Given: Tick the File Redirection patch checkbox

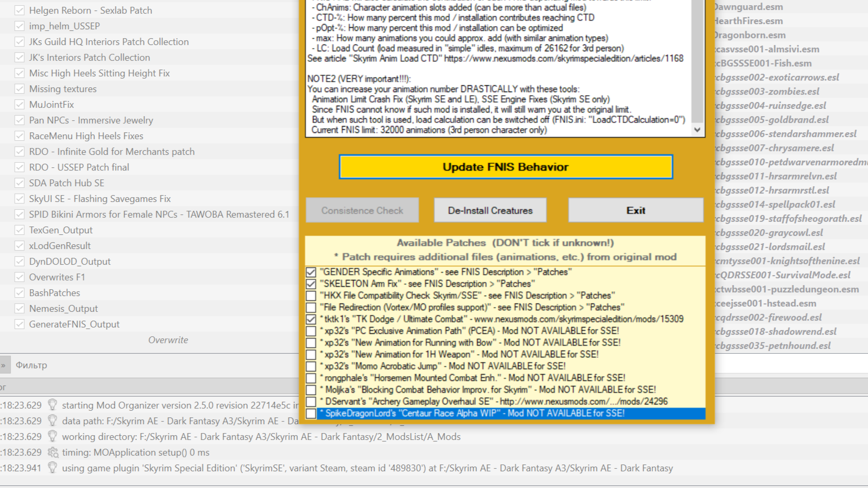Looking at the screenshot, I should [x=311, y=308].
